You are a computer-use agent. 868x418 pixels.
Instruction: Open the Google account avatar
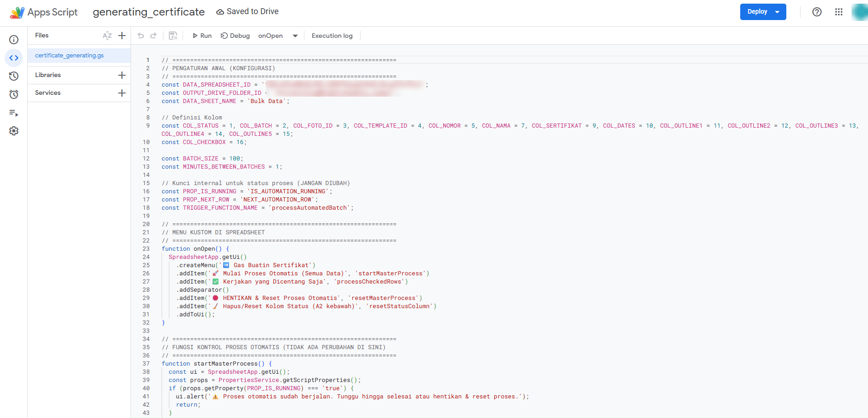pyautogui.click(x=860, y=12)
